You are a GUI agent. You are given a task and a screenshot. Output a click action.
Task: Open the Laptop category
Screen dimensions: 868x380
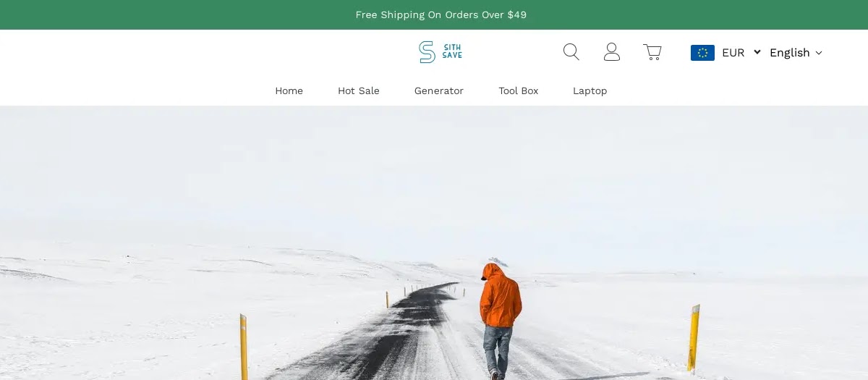pos(590,91)
